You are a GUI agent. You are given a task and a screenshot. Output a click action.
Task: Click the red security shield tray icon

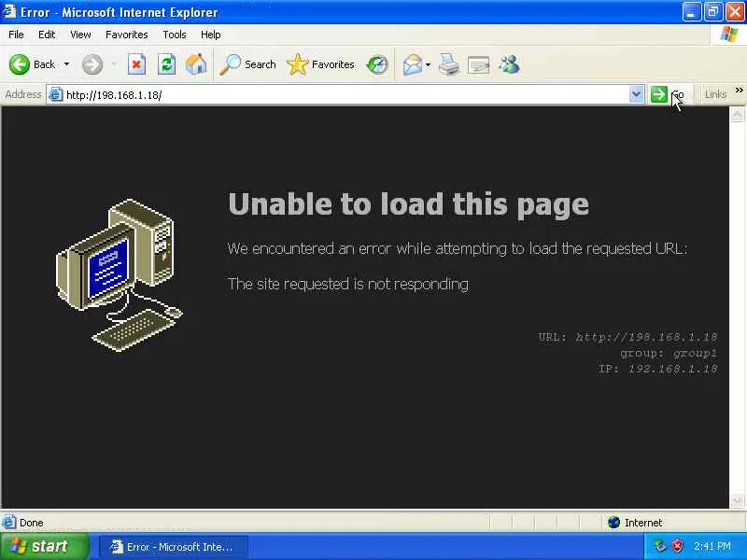677,546
